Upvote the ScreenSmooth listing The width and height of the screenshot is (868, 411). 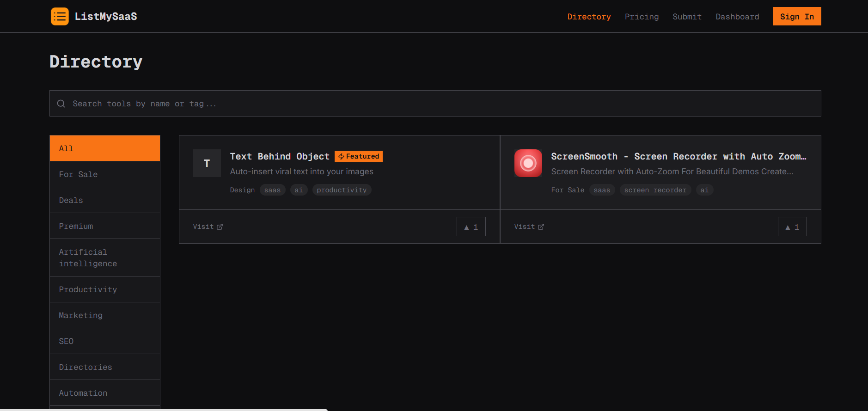pos(792,227)
